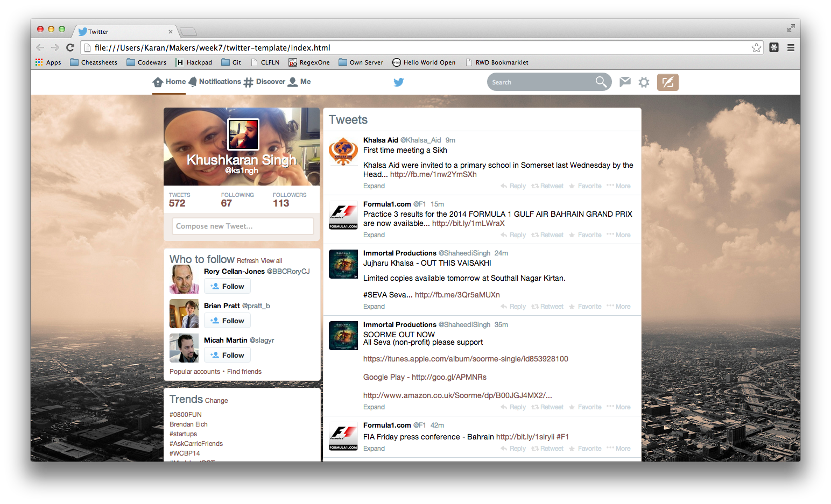
Task: Favorite the SOORME OUT NOW tweet
Action: point(585,407)
